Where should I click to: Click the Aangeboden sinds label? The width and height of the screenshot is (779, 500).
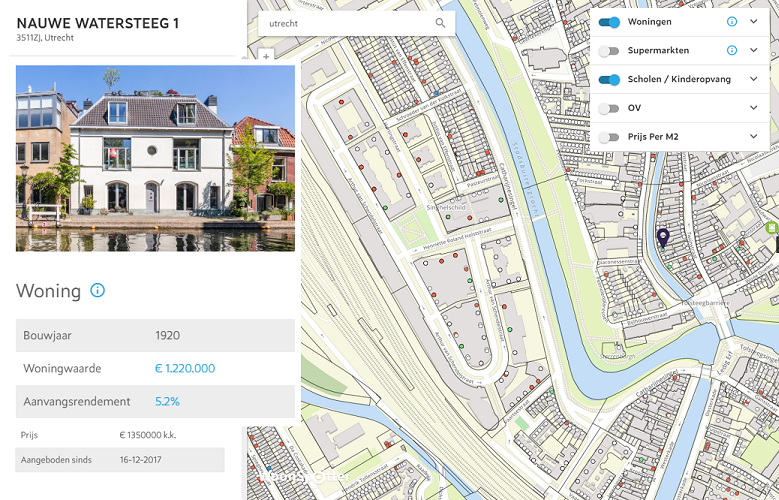click(x=56, y=460)
